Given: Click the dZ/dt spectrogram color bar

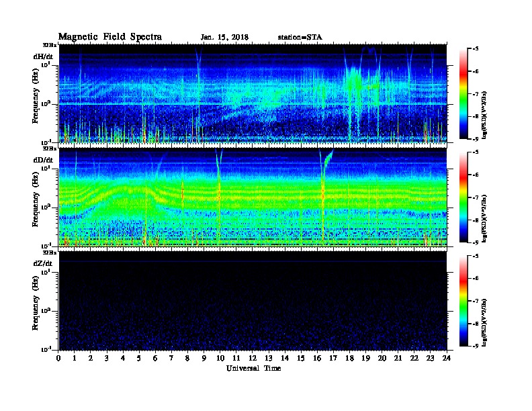Looking at the screenshot, I should [x=463, y=301].
